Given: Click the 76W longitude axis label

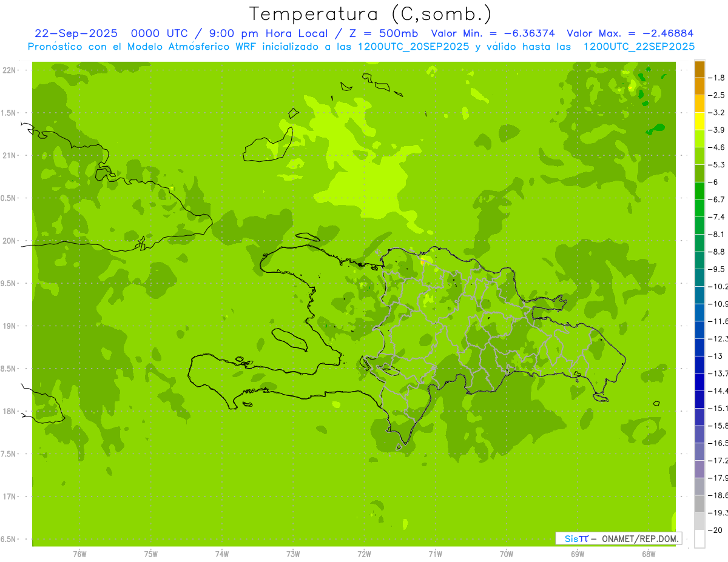Looking at the screenshot, I should point(79,554).
